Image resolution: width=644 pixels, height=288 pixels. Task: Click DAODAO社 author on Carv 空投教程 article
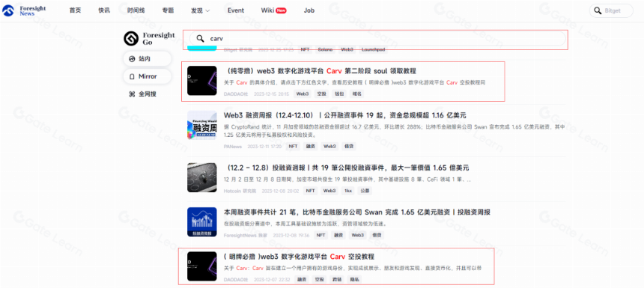[x=236, y=279]
